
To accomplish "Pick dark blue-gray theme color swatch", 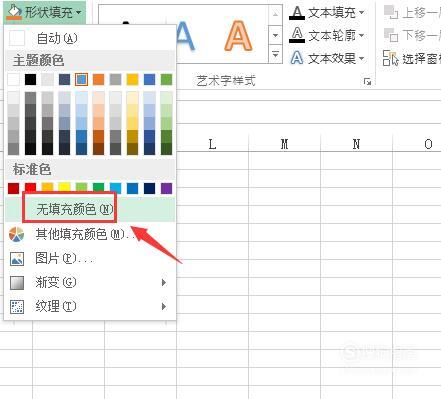I will coord(64,80).
